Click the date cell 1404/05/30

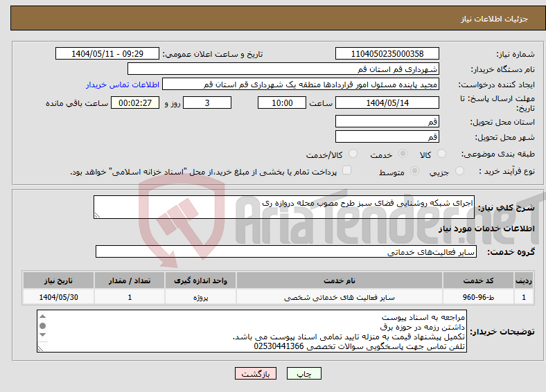pyautogui.click(x=58, y=297)
